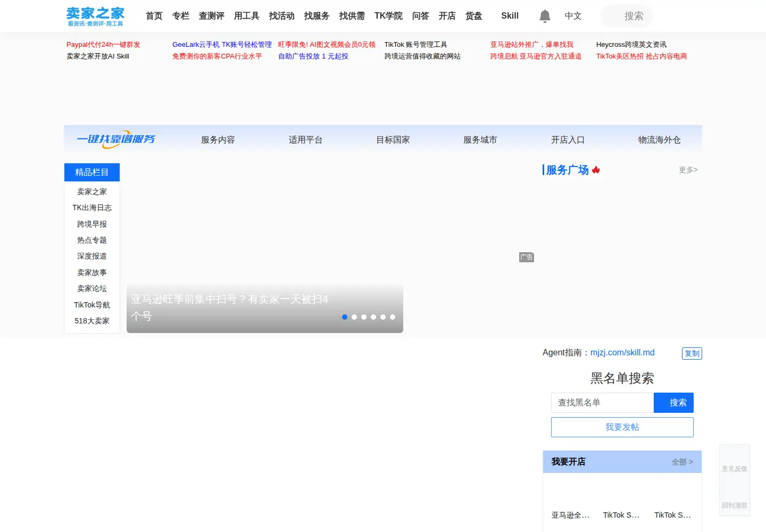Screen dimensions: 766x532
Task: Open the carousel headline 亚马逊旺季前集中扫号
Action: (x=229, y=307)
